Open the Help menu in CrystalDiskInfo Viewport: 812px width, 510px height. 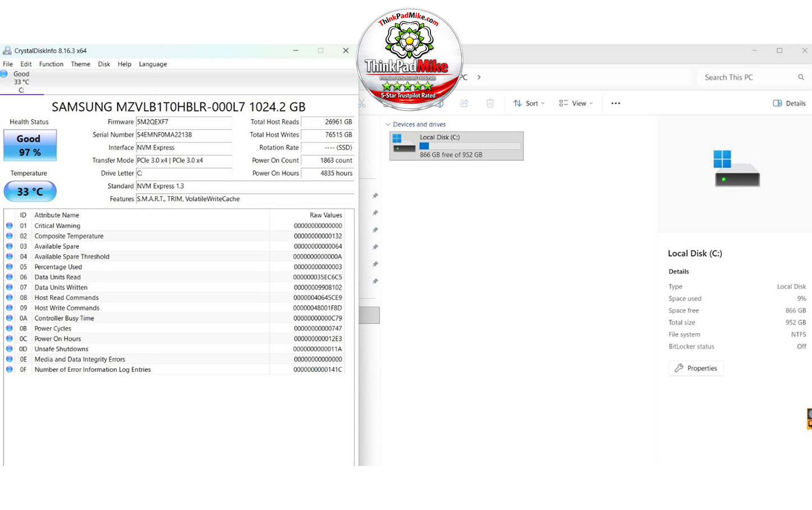124,64
